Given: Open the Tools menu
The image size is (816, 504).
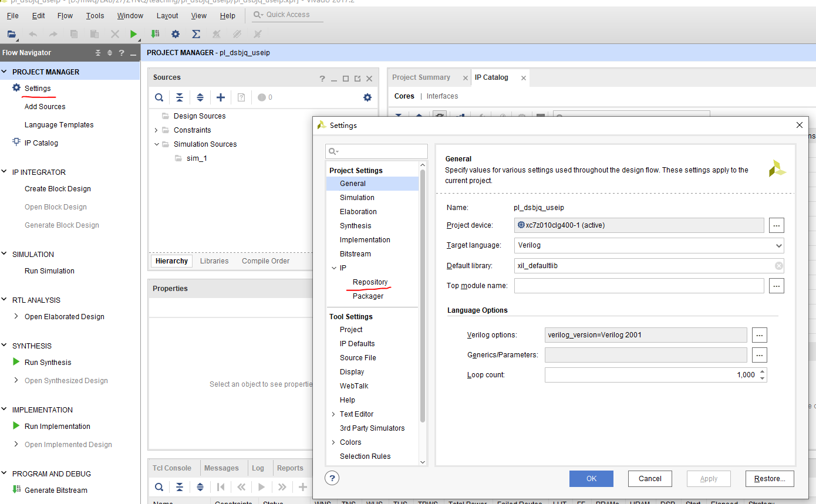Looking at the screenshot, I should tap(95, 16).
